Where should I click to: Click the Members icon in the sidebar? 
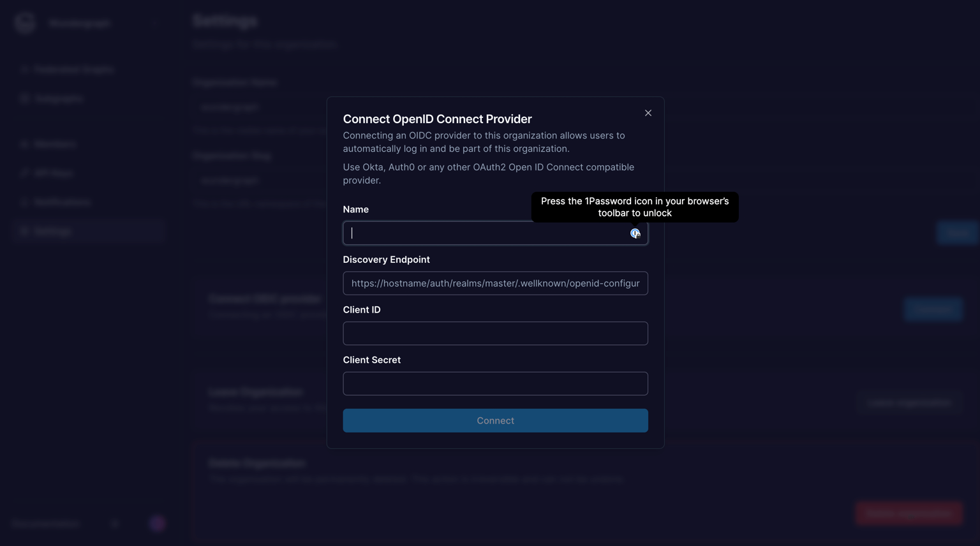pos(24,144)
